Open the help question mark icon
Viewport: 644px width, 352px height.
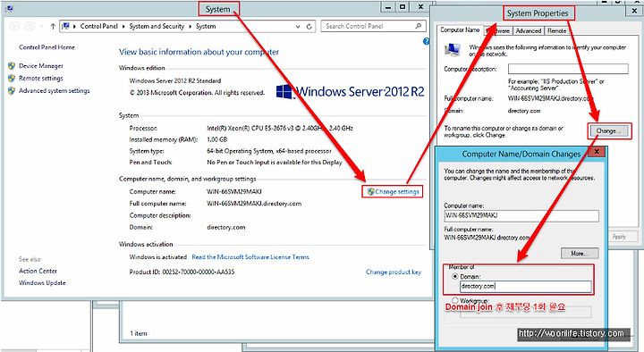click(x=427, y=41)
